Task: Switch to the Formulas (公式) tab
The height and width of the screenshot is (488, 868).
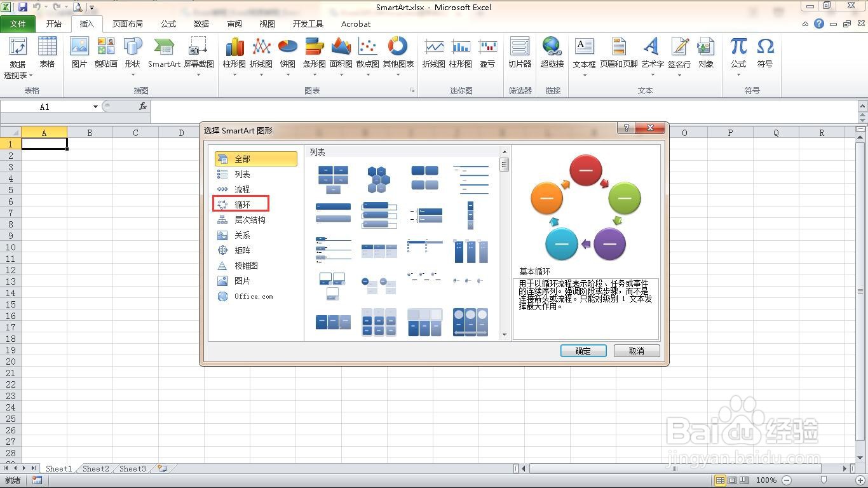Action: pyautogui.click(x=168, y=24)
